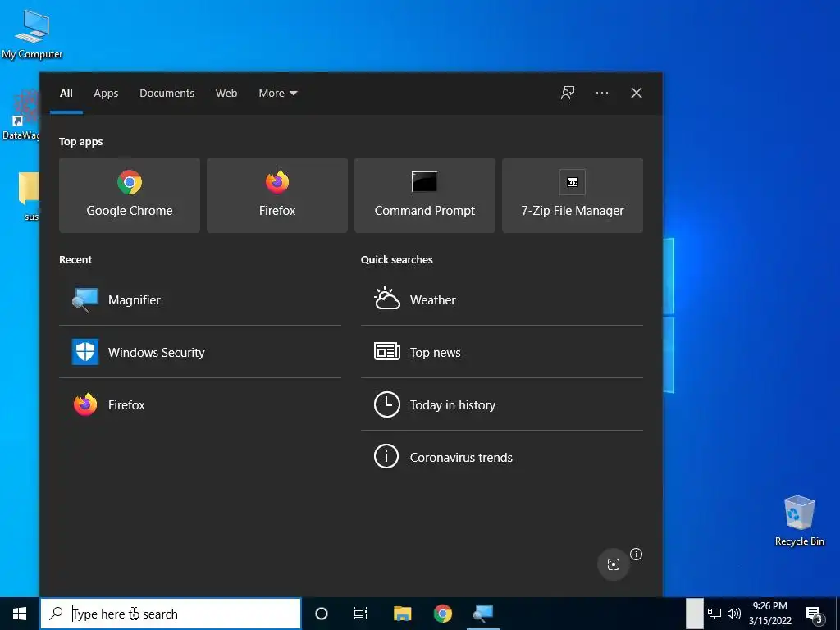
Task: Click the info icon near screenshot button
Action: pos(636,554)
